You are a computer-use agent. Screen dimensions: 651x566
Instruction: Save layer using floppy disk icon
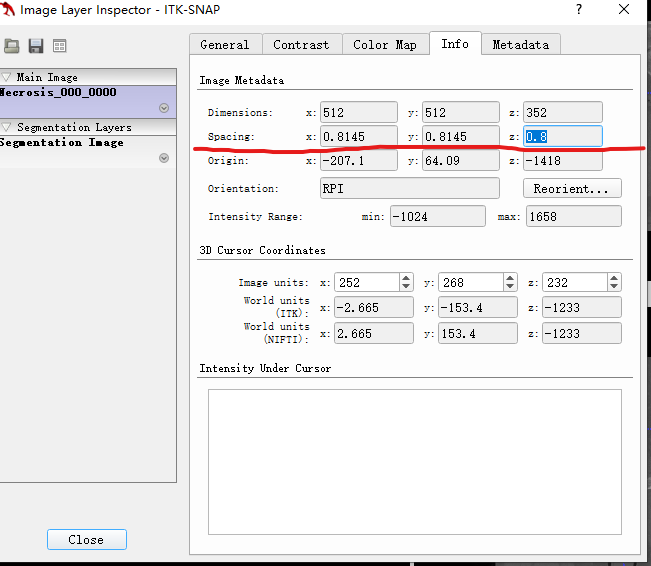(36, 46)
